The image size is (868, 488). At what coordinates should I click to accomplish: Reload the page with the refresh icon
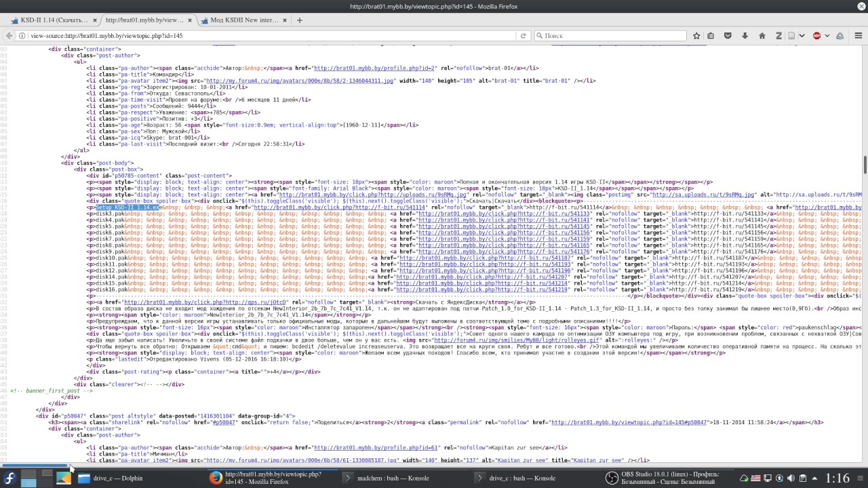(x=523, y=35)
